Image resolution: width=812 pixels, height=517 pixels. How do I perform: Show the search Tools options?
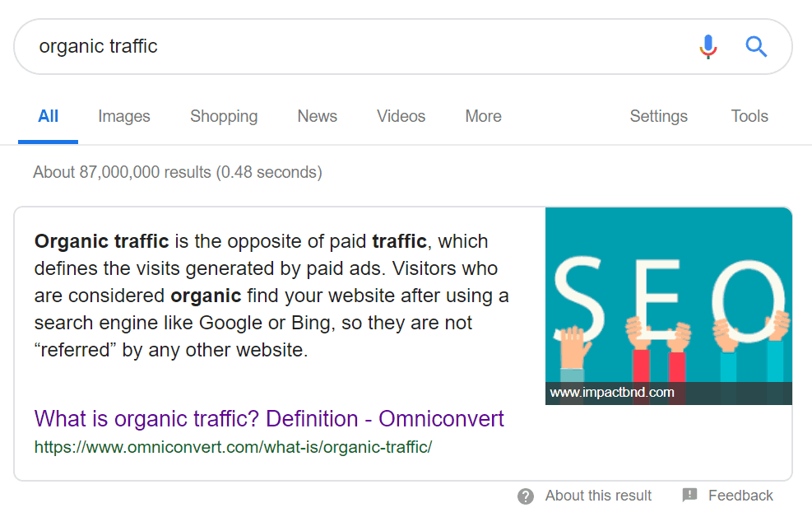749,116
